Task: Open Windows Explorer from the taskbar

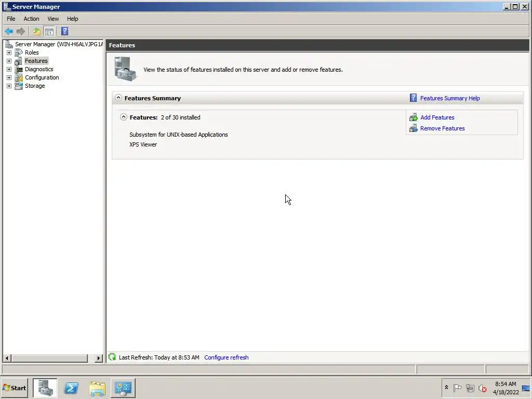Action: [97, 388]
